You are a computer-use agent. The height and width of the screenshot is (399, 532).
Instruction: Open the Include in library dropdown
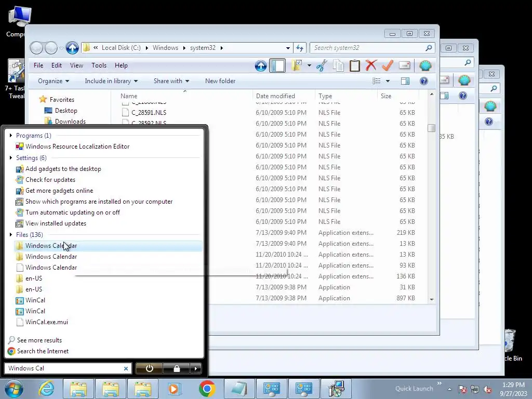point(111,81)
